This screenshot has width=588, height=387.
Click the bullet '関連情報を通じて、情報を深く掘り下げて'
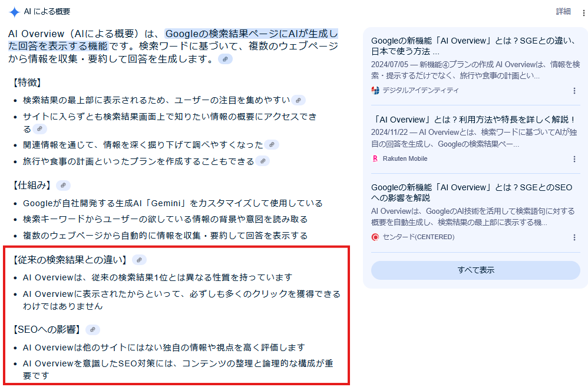pos(143,144)
